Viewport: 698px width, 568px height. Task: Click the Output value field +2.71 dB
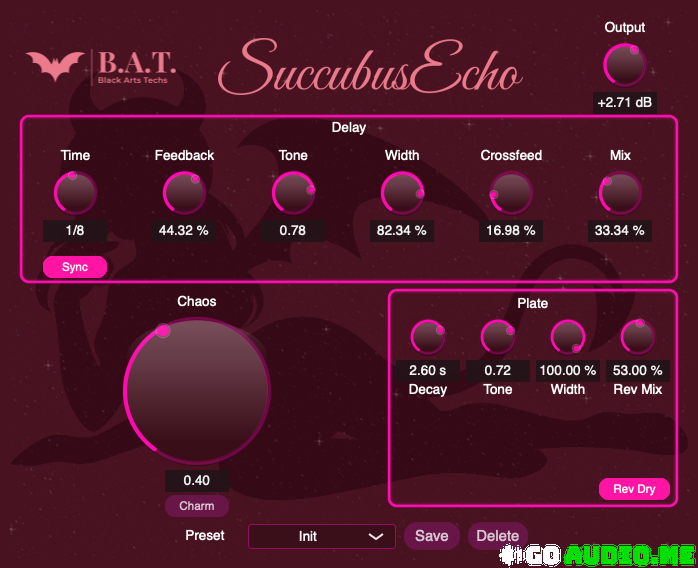[x=625, y=102]
